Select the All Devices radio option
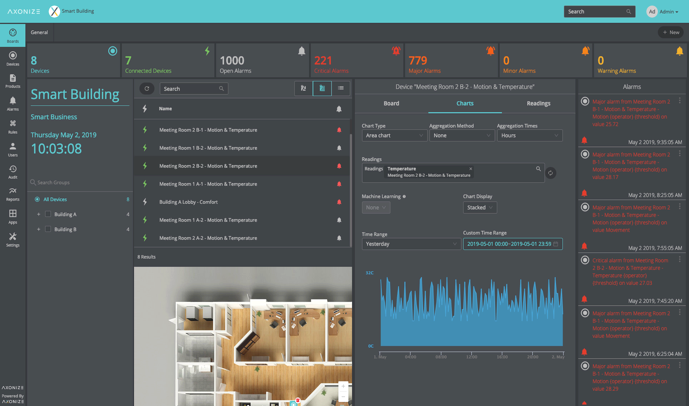Image resolution: width=689 pixels, height=406 pixels. 37,199
